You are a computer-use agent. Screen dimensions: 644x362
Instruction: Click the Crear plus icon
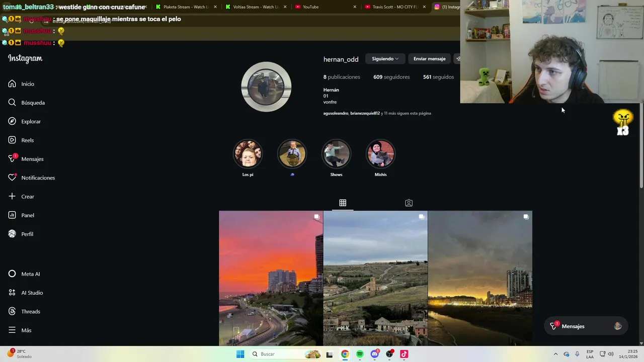[x=12, y=197]
